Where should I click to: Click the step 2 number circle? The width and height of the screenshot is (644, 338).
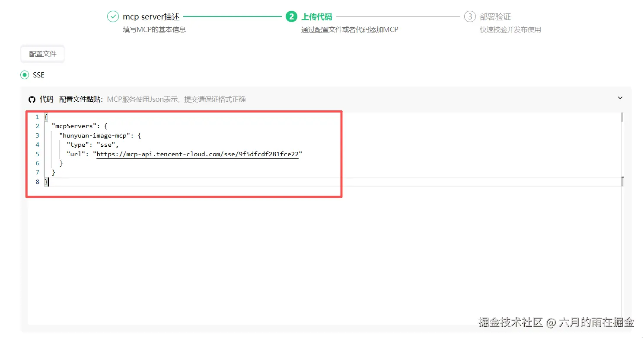(291, 16)
